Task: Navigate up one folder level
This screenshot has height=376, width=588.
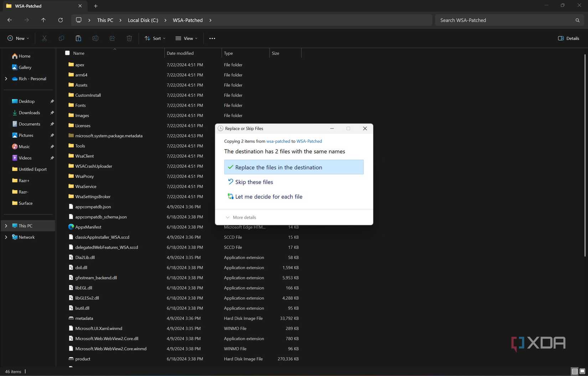Action: [x=43, y=20]
